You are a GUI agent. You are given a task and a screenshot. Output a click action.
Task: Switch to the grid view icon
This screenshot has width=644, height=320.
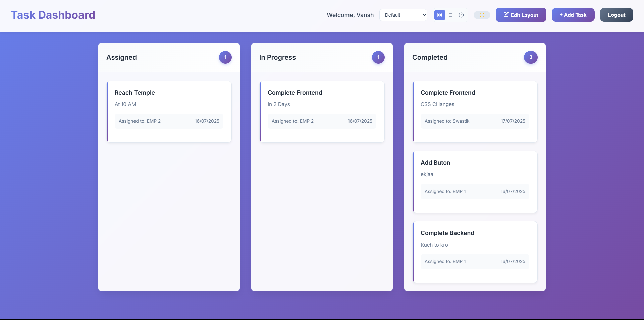[440, 15]
